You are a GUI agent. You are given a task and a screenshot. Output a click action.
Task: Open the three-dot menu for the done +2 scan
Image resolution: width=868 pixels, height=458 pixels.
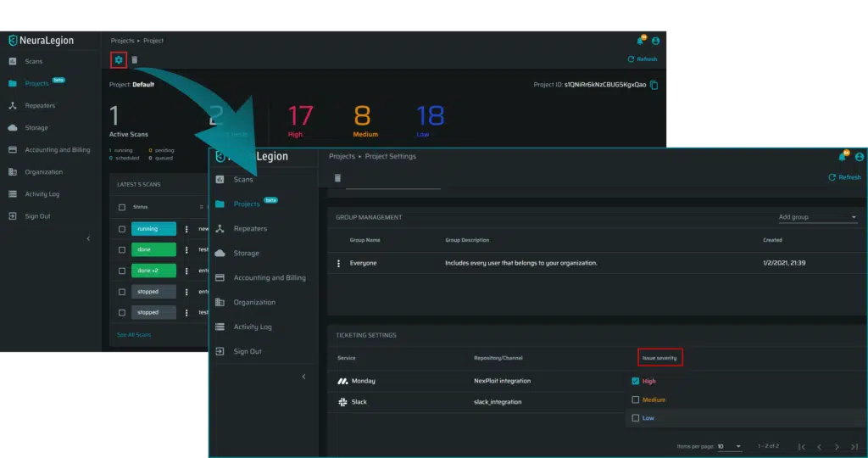pos(186,271)
